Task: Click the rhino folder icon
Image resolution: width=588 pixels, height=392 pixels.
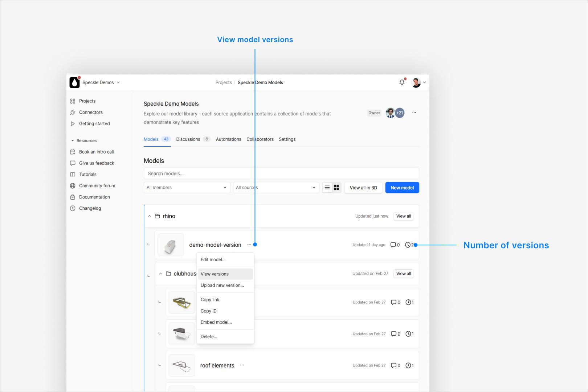Action: (x=158, y=216)
